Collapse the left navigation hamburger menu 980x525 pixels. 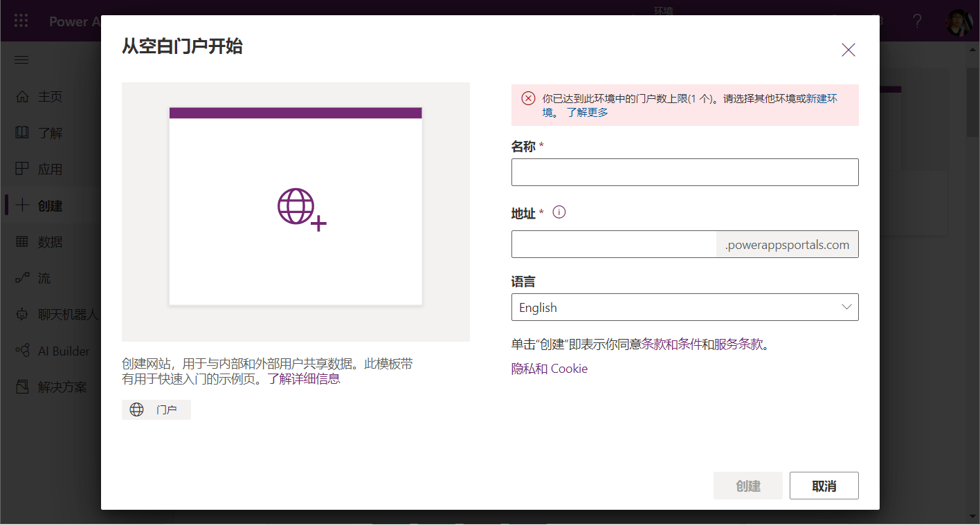tap(21, 60)
